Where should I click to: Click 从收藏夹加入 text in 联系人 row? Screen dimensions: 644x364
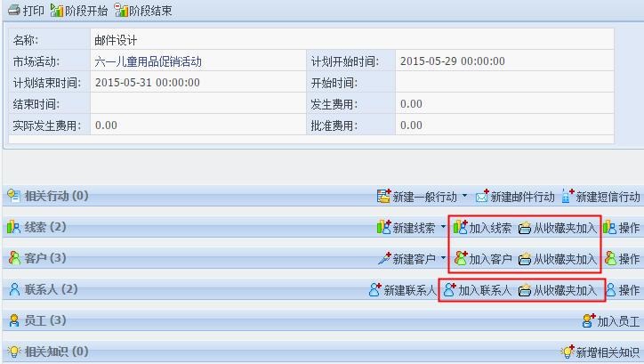(x=565, y=290)
